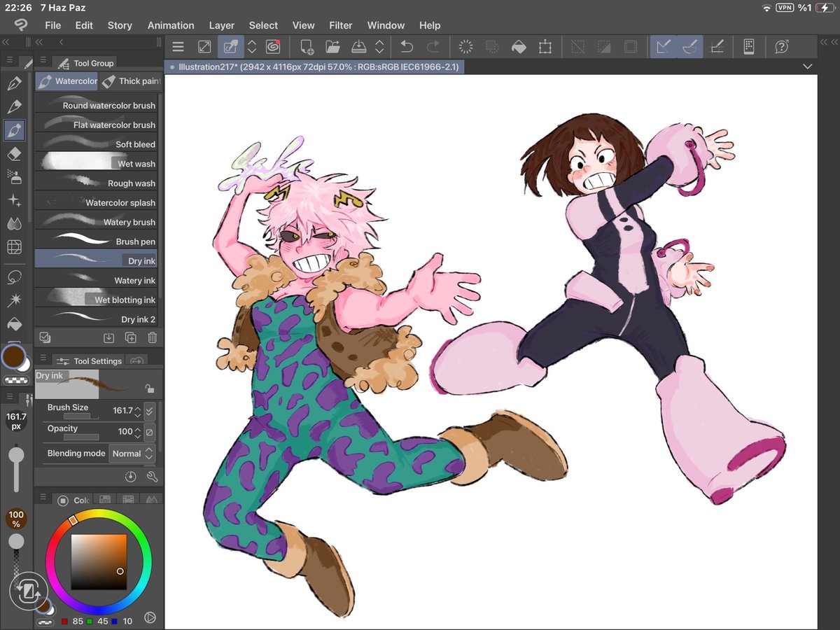Click the rotate canvas round floating button
The width and height of the screenshot is (840, 630).
point(28,592)
